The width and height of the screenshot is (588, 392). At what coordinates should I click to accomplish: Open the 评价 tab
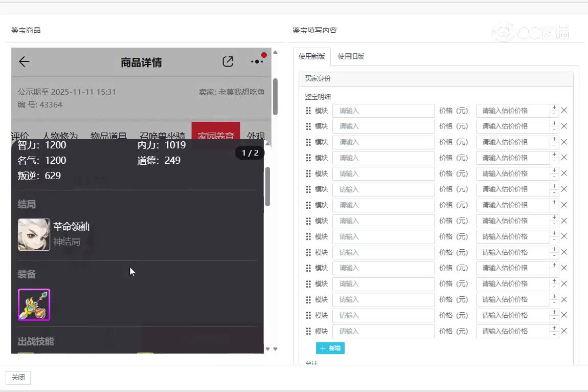pos(20,135)
